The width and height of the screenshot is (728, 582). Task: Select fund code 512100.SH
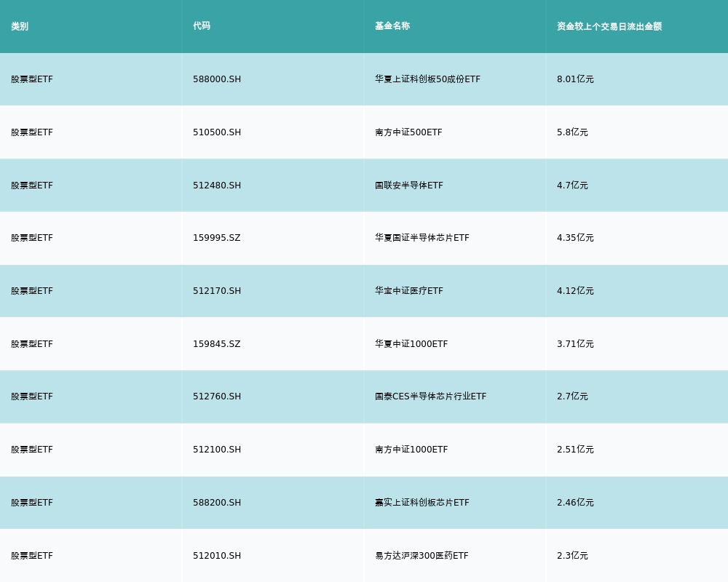(217, 450)
